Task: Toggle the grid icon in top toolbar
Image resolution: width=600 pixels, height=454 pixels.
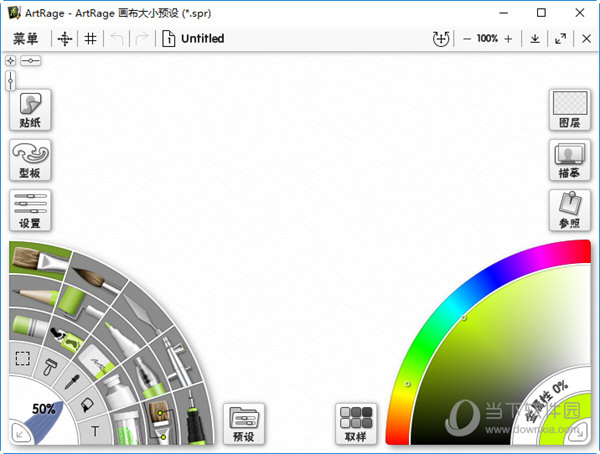Action: pyautogui.click(x=91, y=39)
